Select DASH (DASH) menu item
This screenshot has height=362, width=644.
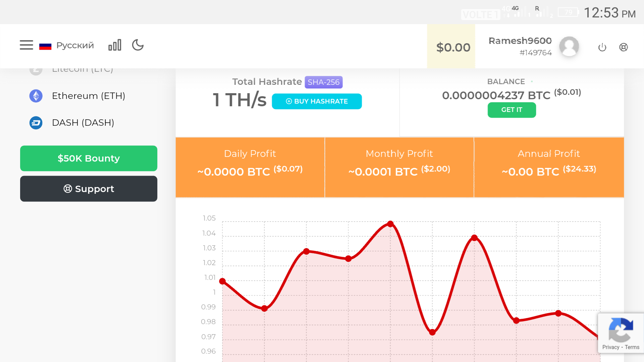click(83, 123)
